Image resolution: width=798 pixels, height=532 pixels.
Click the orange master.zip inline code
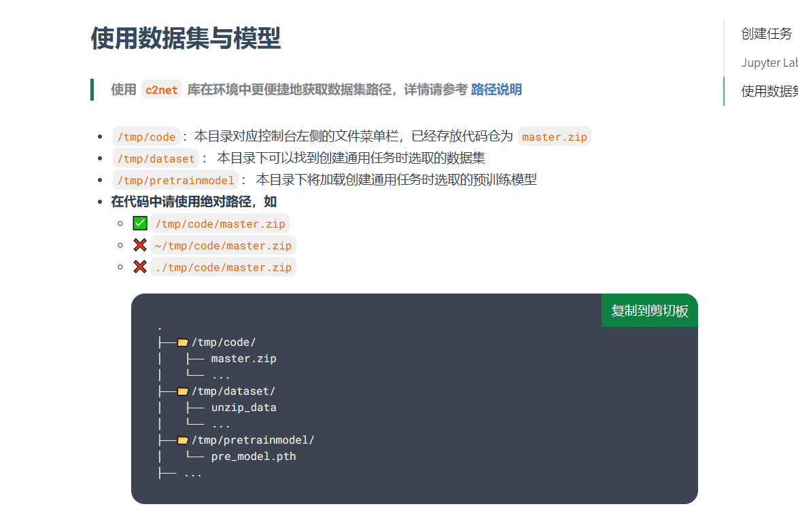pos(554,137)
